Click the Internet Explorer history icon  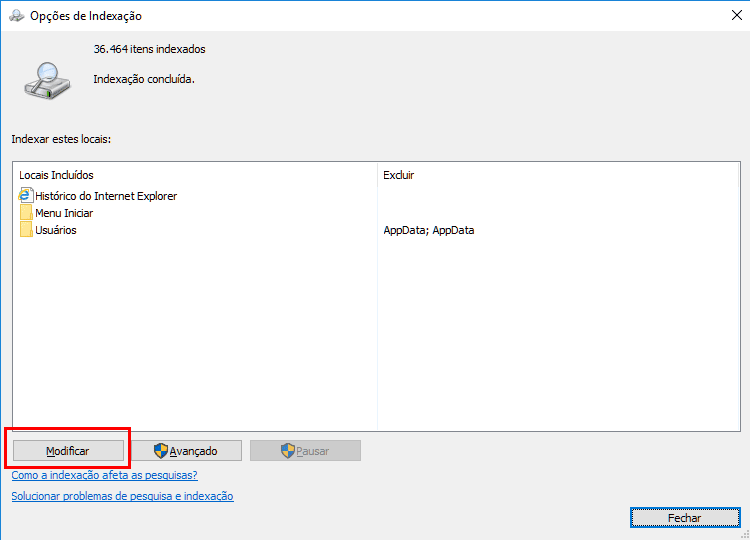[25, 195]
